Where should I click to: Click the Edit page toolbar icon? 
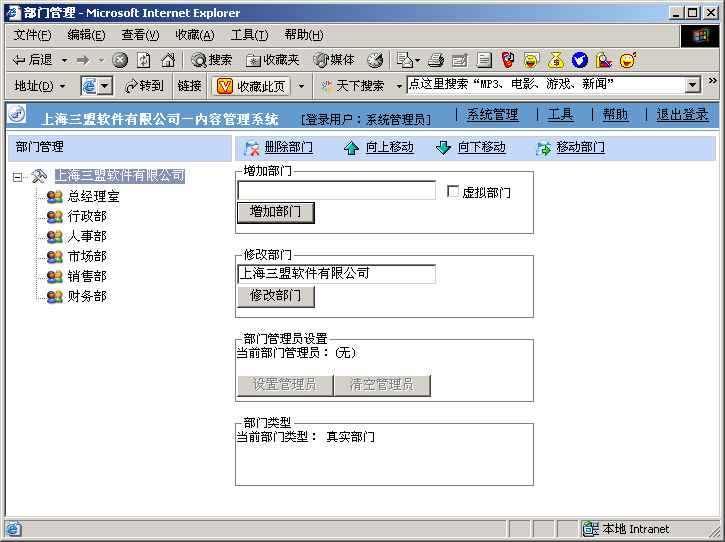point(460,60)
